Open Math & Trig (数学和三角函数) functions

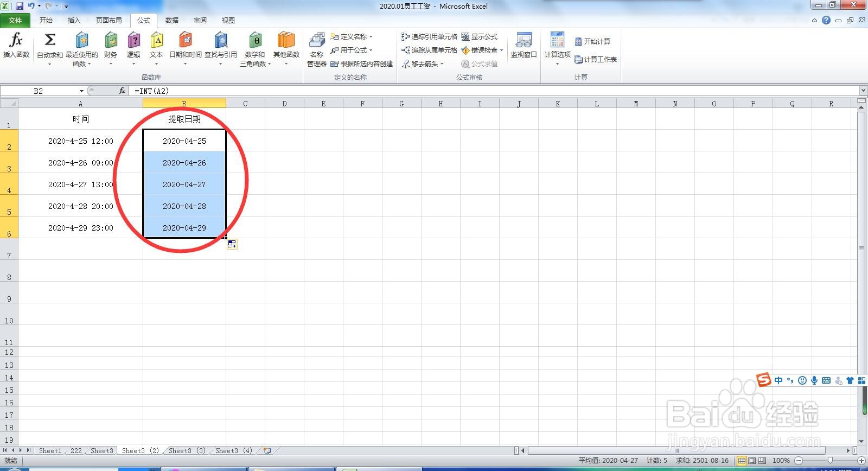tap(255, 49)
